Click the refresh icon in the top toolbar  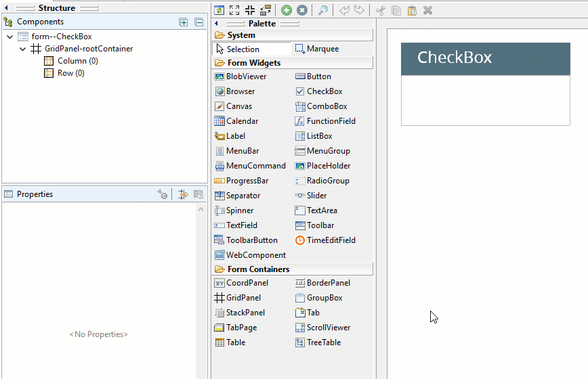click(x=219, y=10)
